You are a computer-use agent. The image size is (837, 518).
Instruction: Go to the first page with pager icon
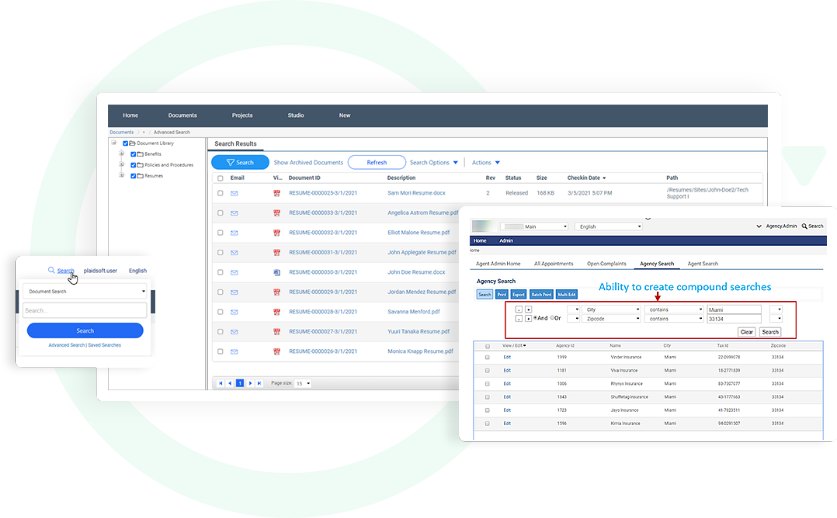(x=219, y=383)
